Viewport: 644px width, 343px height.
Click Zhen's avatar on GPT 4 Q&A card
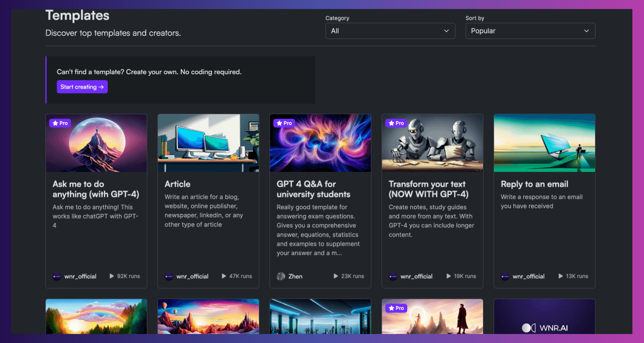click(281, 277)
